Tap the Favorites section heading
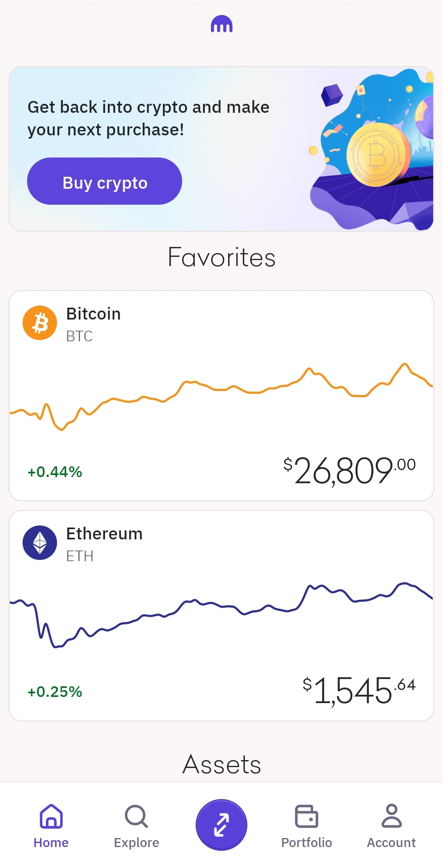443x868 pixels. tap(221, 258)
